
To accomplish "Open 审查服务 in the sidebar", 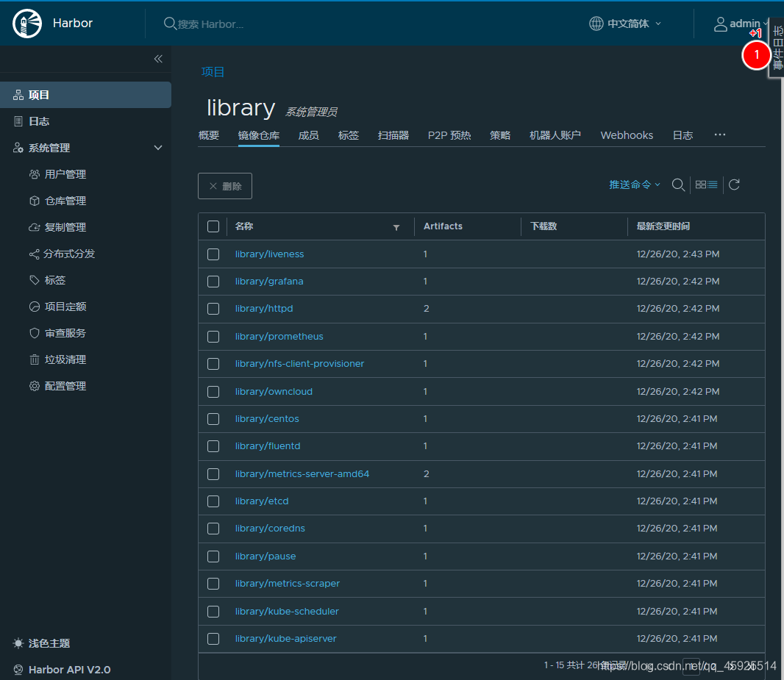I will tap(65, 333).
